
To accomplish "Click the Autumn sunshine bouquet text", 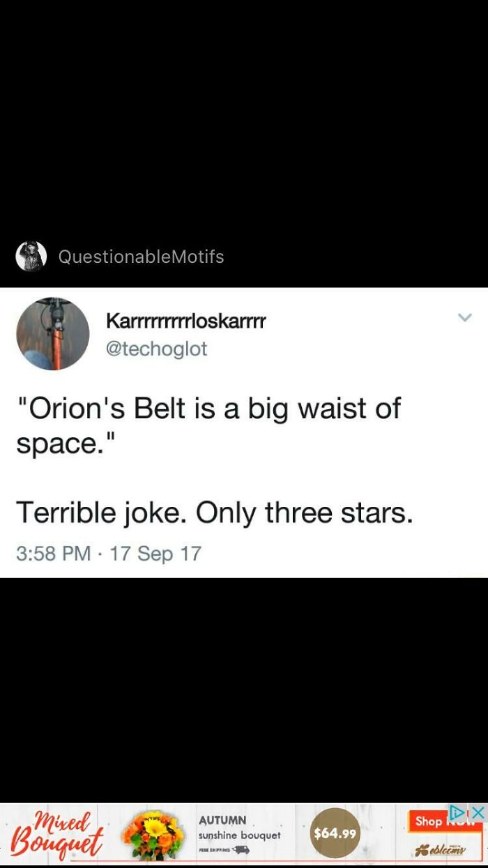I will (x=239, y=828).
